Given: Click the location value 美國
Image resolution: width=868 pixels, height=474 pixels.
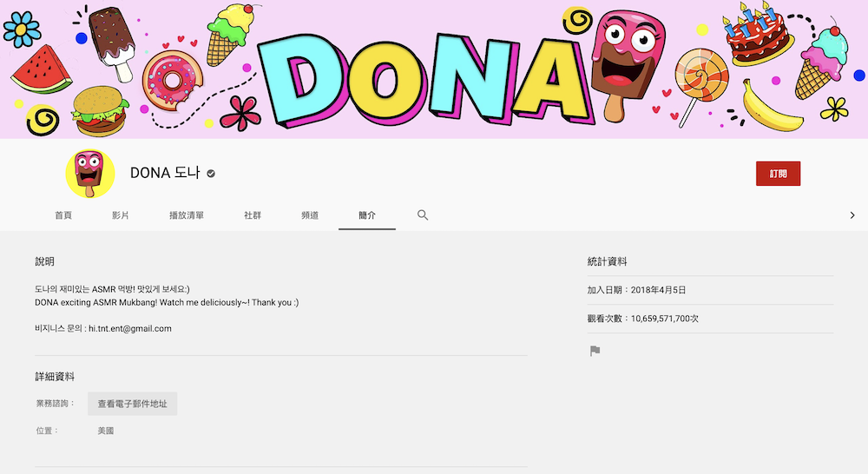Looking at the screenshot, I should pyautogui.click(x=106, y=431).
